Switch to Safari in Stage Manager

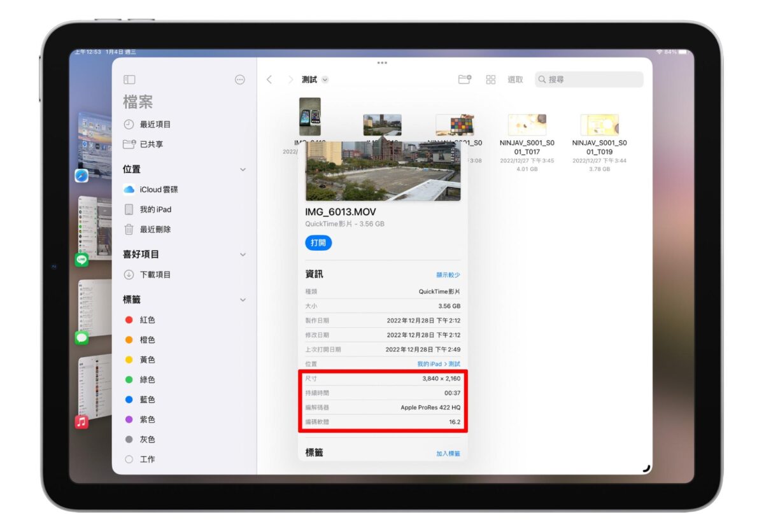(81, 176)
